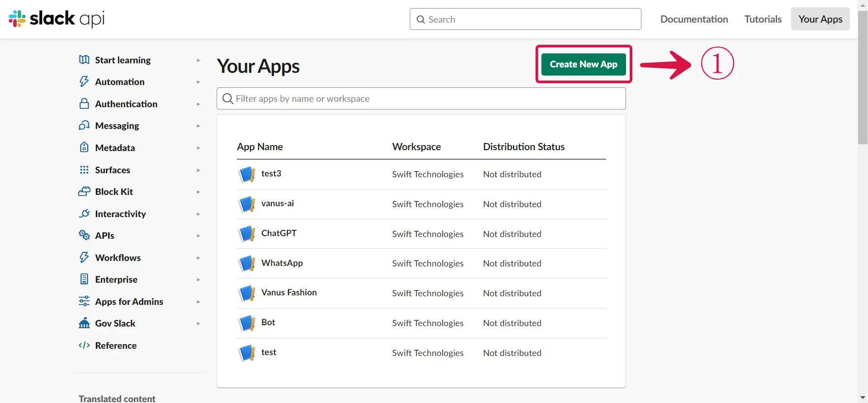Open the Bot app link
This screenshot has height=403, width=868.
pyautogui.click(x=268, y=322)
